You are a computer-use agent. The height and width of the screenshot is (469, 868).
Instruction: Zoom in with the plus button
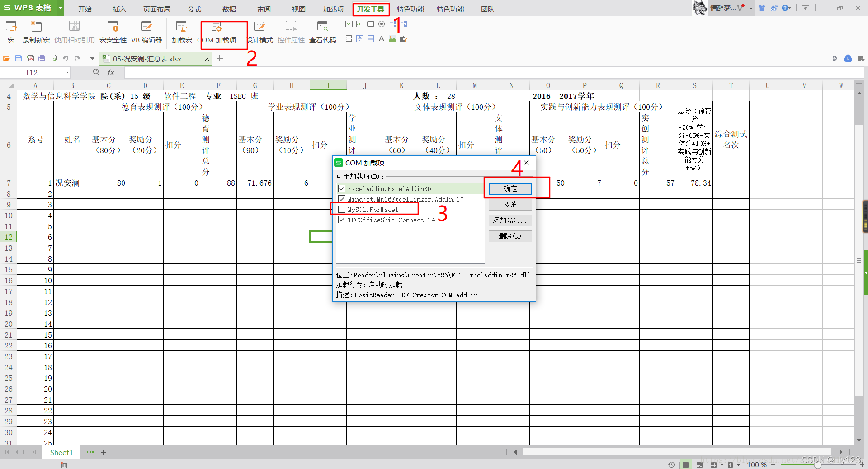(x=862, y=465)
